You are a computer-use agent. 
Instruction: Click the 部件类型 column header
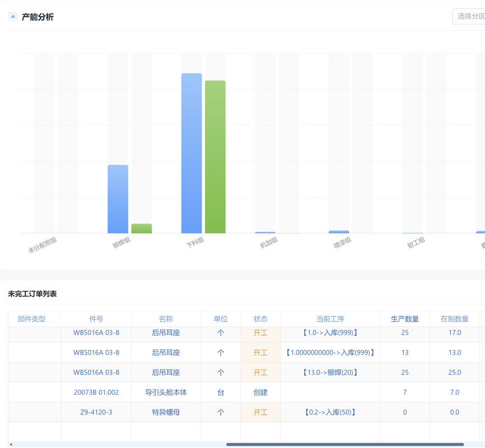click(x=31, y=319)
